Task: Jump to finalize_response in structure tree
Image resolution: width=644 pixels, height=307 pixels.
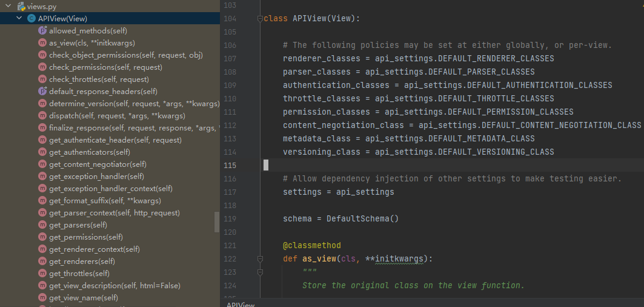Action: coord(134,128)
